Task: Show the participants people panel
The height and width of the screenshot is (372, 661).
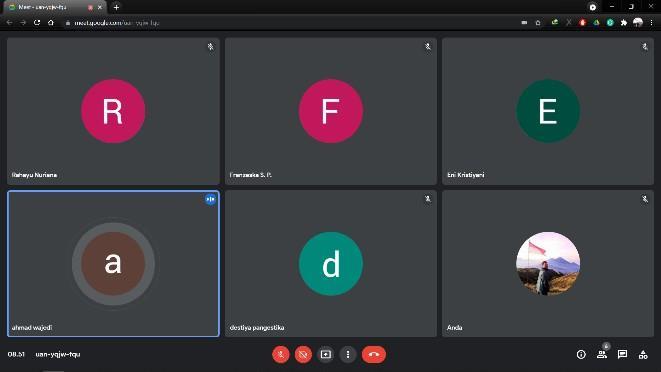Action: coord(602,354)
